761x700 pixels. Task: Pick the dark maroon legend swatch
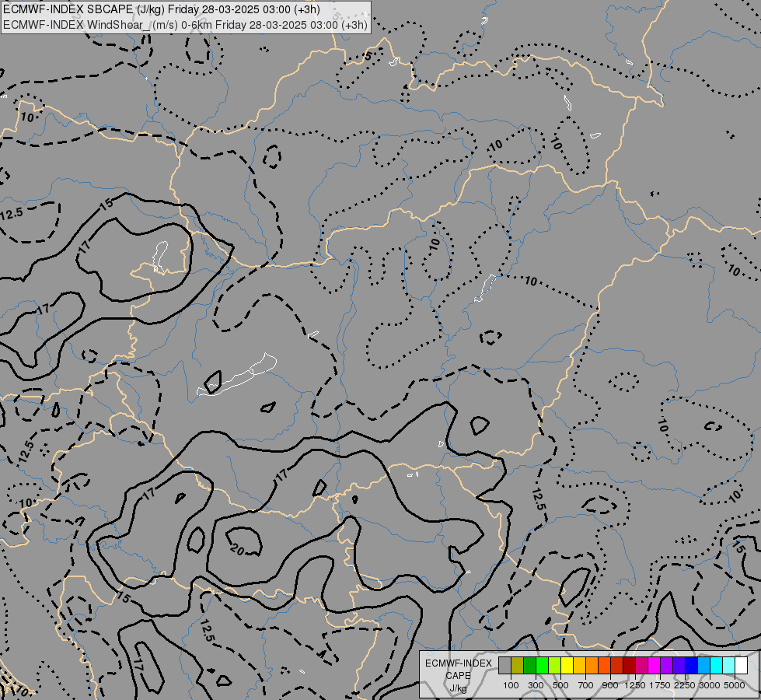pos(630,665)
